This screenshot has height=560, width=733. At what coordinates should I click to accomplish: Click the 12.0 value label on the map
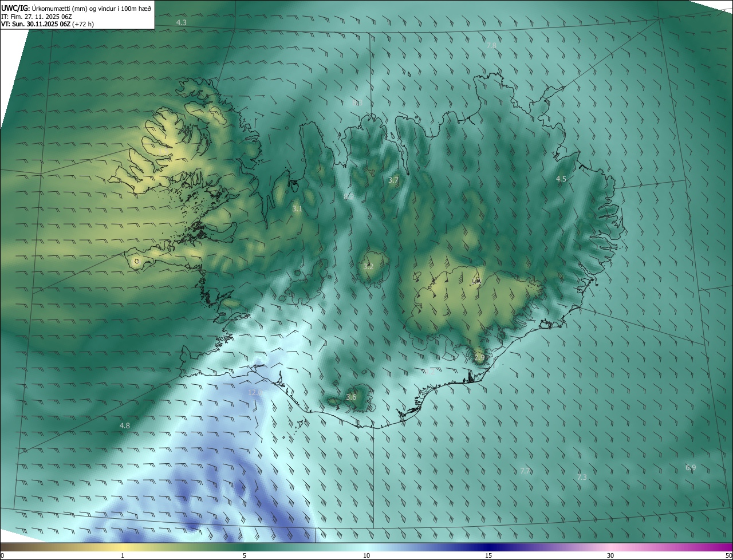(255, 392)
